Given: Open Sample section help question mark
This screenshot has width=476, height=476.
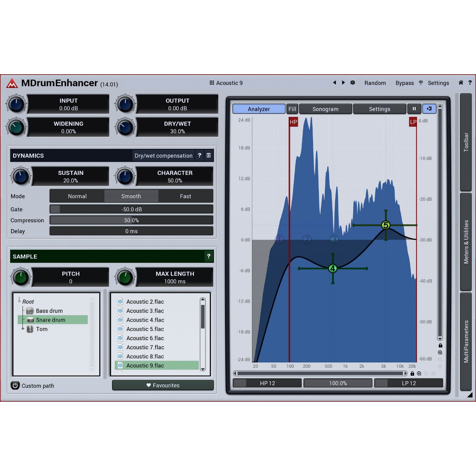Looking at the screenshot, I should coord(208,256).
